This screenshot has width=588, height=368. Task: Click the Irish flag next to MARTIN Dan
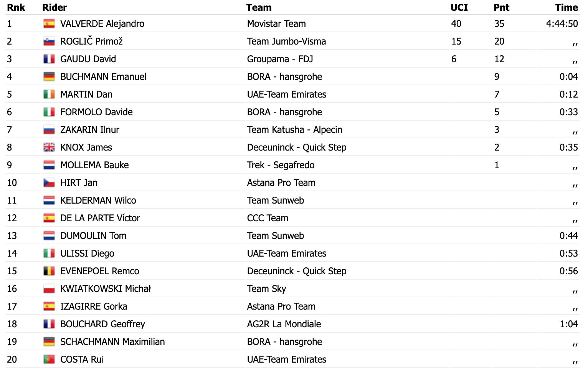click(49, 94)
